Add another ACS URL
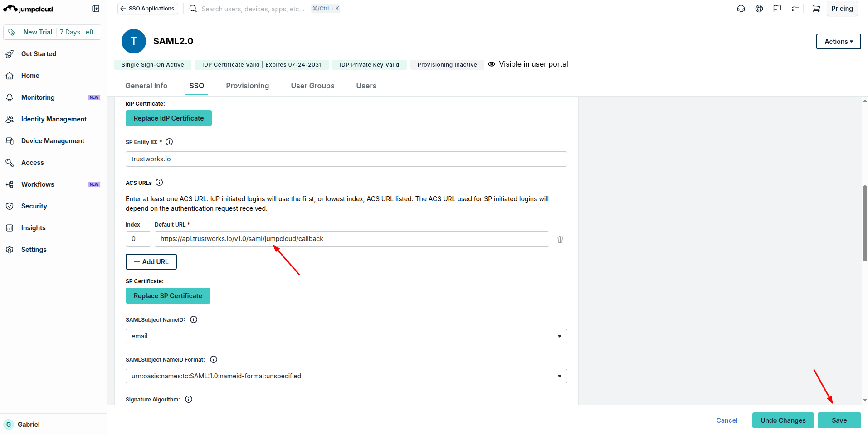Screen dimensions: 868x435 click(x=151, y=262)
